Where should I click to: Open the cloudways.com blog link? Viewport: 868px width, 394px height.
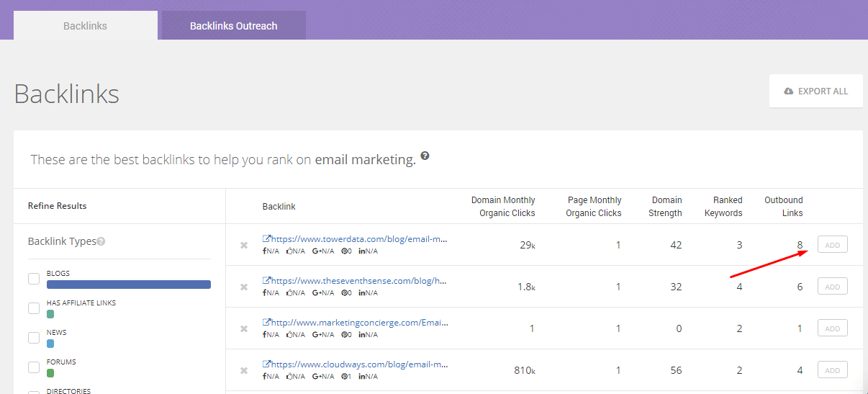click(x=355, y=364)
